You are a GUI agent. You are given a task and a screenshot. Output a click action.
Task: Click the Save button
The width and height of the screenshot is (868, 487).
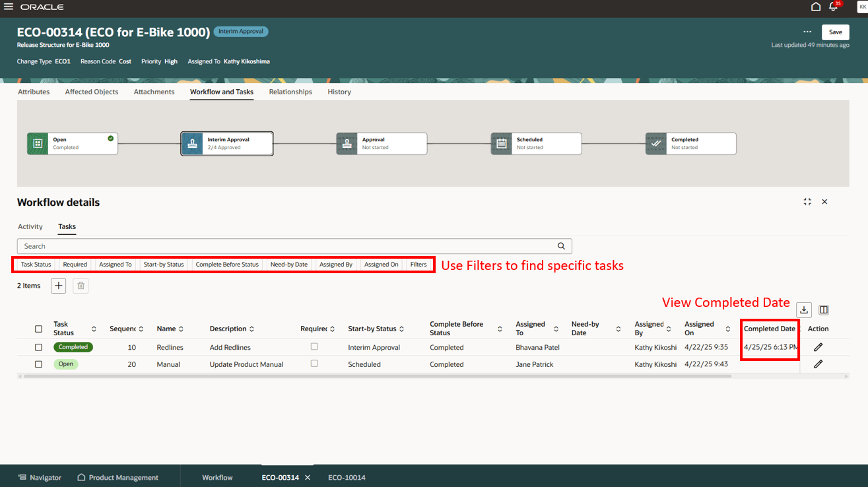836,32
